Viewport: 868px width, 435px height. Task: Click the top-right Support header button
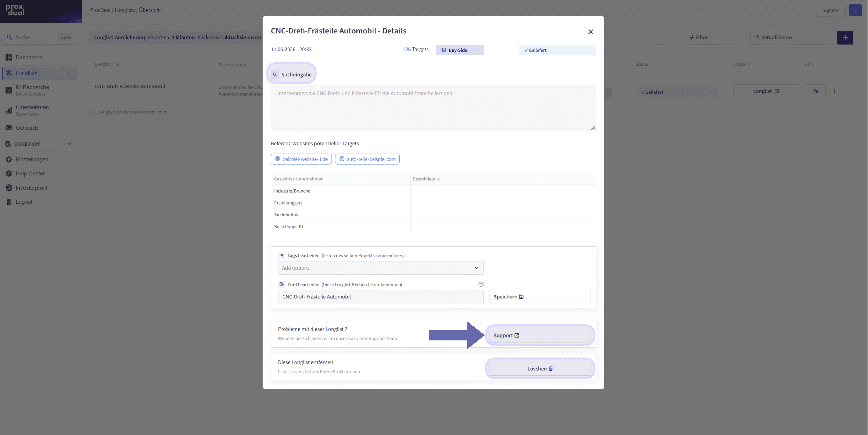click(x=830, y=10)
